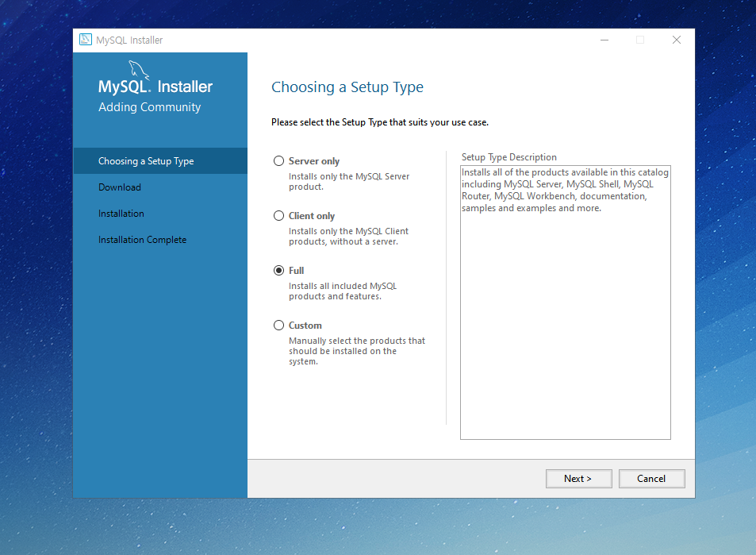This screenshot has height=555, width=756.
Task: Click the MySQL dolphin logo in sidebar
Action: click(139, 70)
